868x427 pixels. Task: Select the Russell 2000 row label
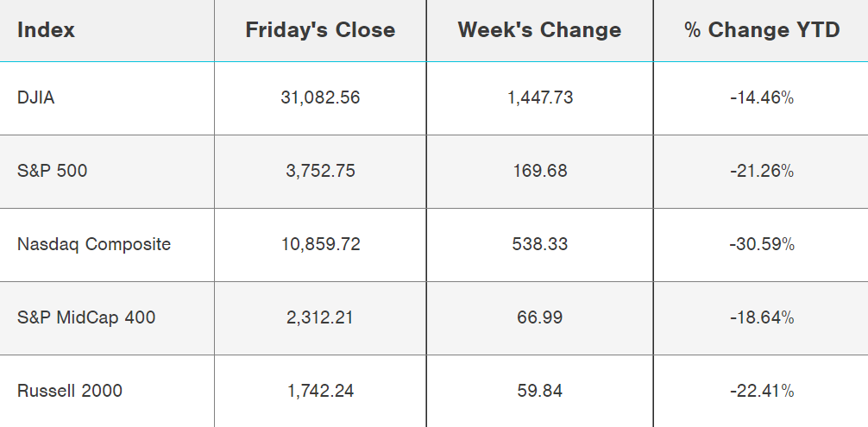(x=70, y=391)
